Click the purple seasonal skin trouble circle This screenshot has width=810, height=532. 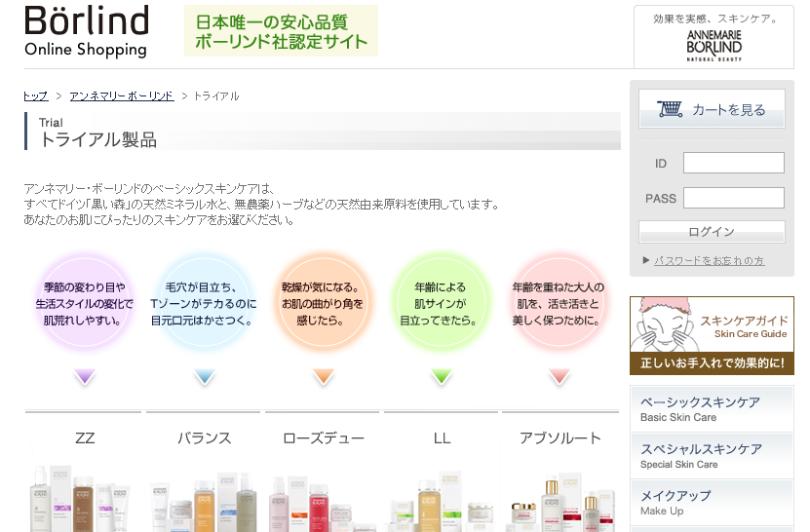coord(85,304)
